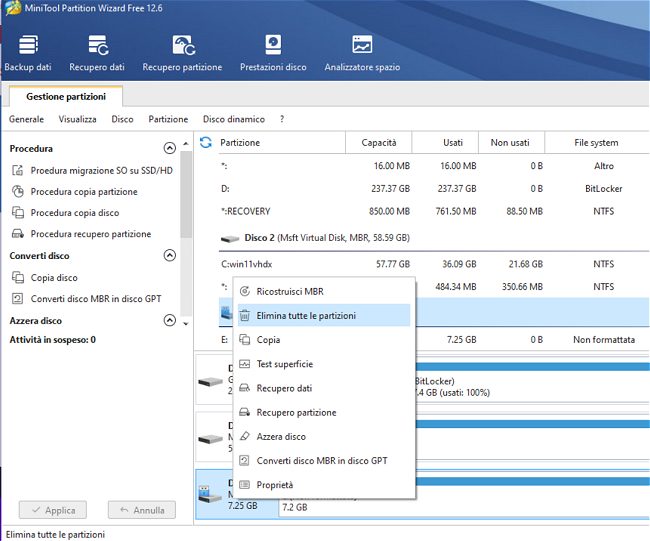650x541 pixels.
Task: Sort by Capacità column header
Action: point(378,143)
